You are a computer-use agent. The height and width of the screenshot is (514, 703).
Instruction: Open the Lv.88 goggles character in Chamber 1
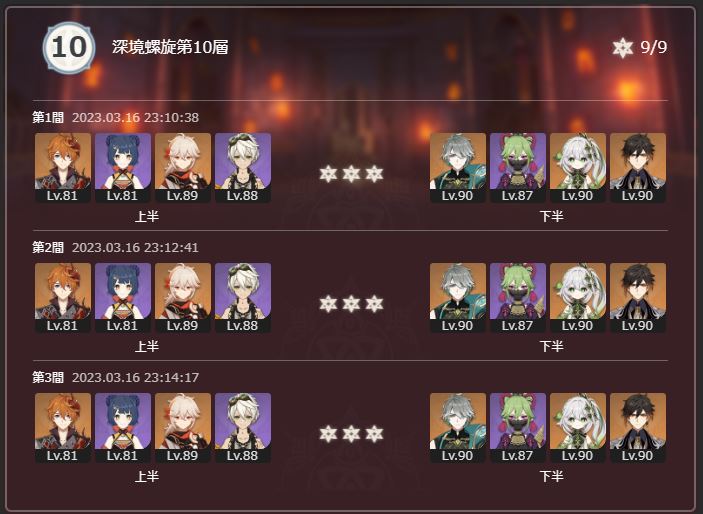tap(243, 168)
